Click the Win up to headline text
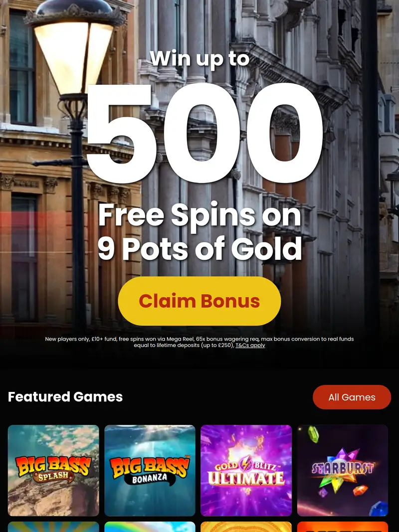Screen dimensions: 399x532 [199, 59]
